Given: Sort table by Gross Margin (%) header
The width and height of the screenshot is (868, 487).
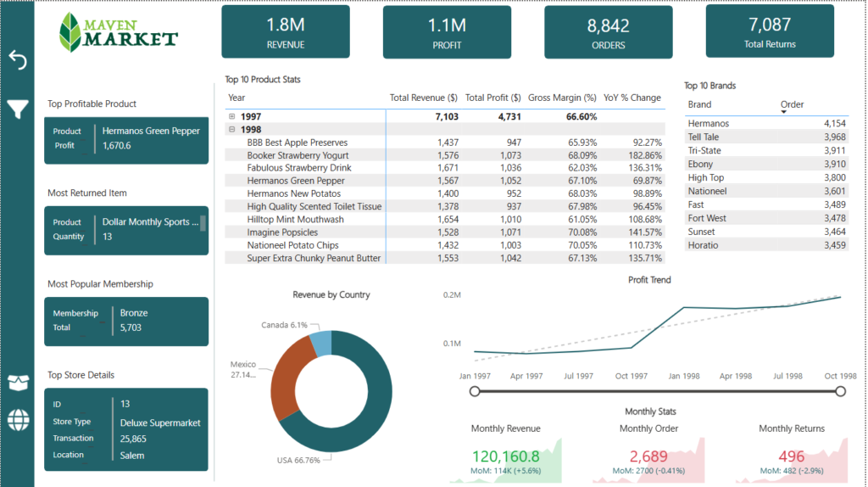Looking at the screenshot, I should coord(562,98).
